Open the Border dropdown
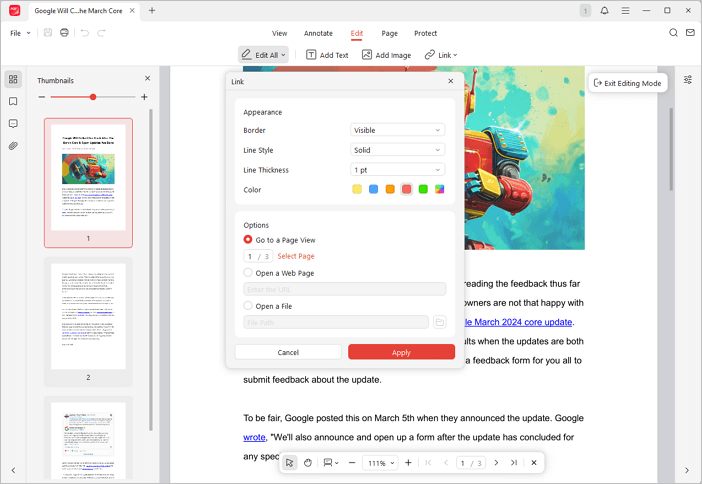Screen dimensions: 702x484 (x=397, y=130)
